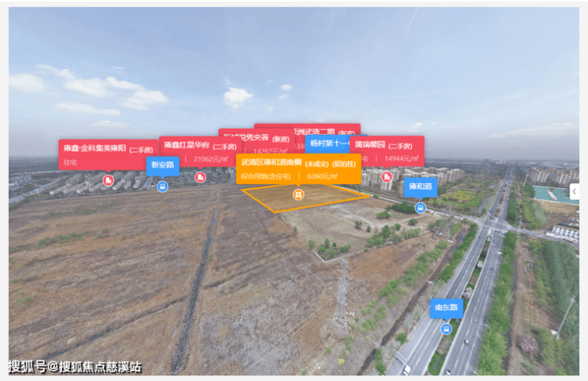Click the 14944元/㎡ price text
This screenshot has width=588, height=381.
coord(401,159)
